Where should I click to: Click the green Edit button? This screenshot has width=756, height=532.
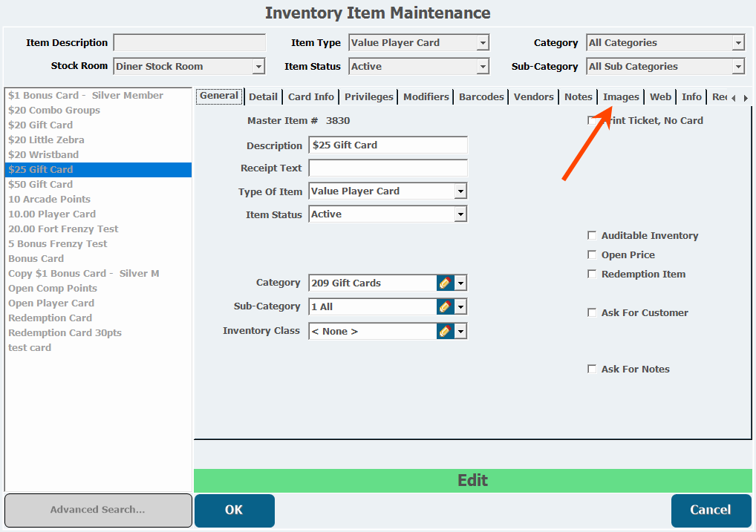(472, 481)
